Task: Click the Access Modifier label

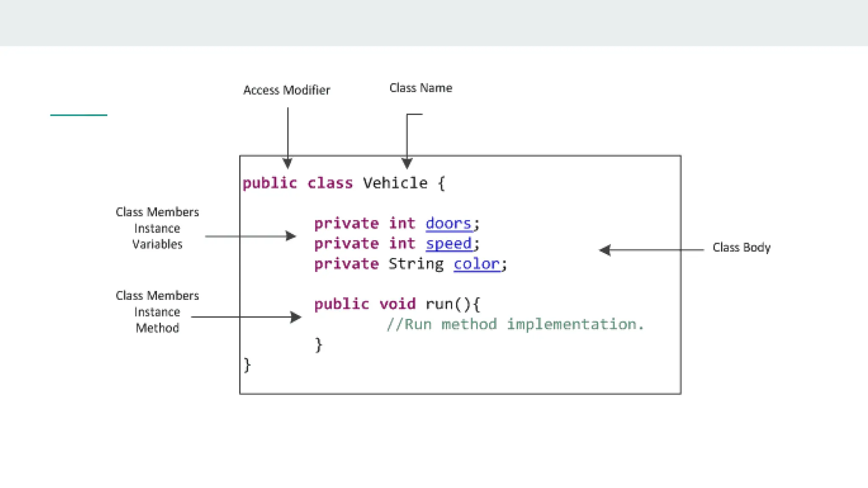Action: click(x=287, y=90)
